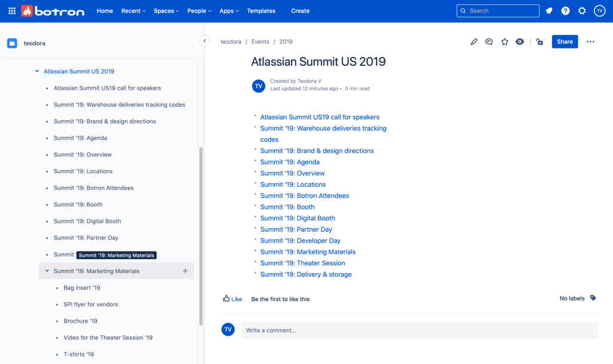613x364 pixels.
Task: Toggle watching with the eye icon
Action: coord(520,41)
